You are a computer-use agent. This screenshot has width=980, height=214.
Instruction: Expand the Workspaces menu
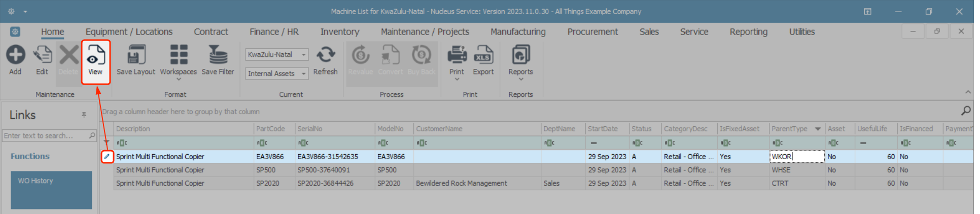[x=178, y=79]
